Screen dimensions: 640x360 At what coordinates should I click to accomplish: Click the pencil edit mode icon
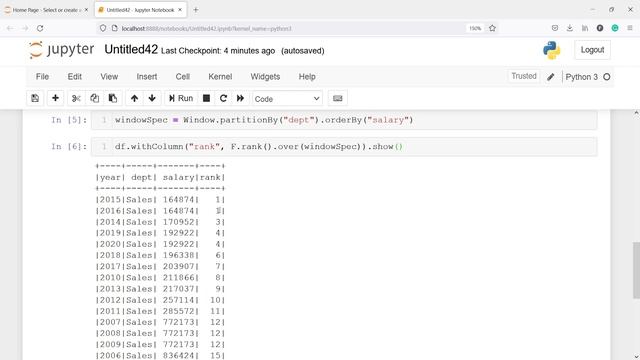click(x=551, y=77)
